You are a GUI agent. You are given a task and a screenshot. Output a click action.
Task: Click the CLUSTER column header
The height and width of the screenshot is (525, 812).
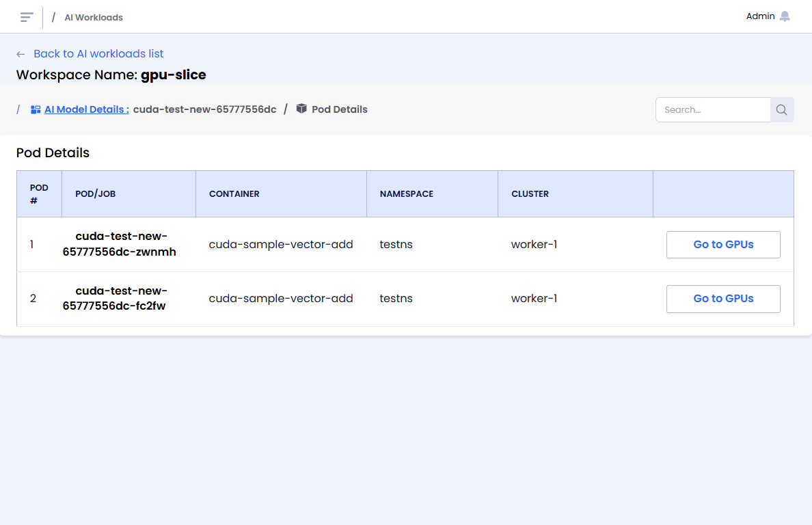tap(530, 194)
